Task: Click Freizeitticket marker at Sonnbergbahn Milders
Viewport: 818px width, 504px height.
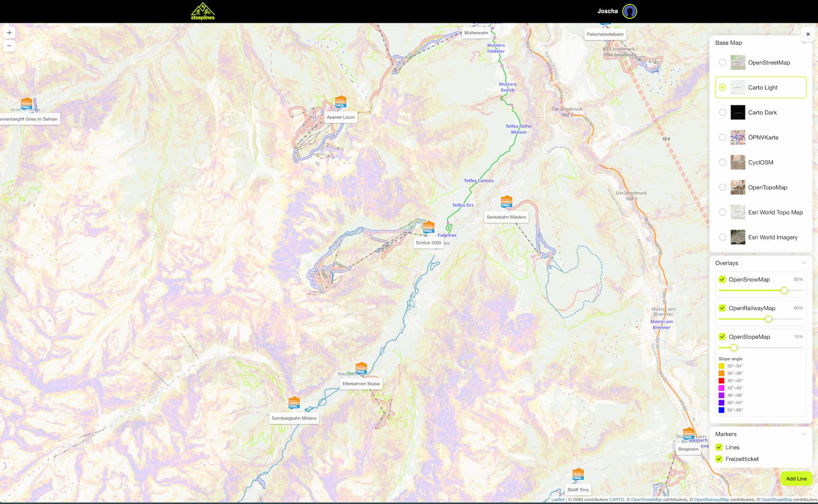Action: 294,403
